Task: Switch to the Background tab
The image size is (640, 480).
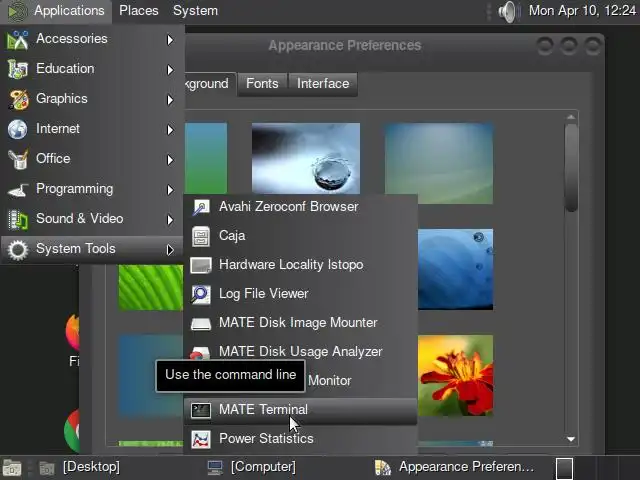Action: tap(210, 84)
